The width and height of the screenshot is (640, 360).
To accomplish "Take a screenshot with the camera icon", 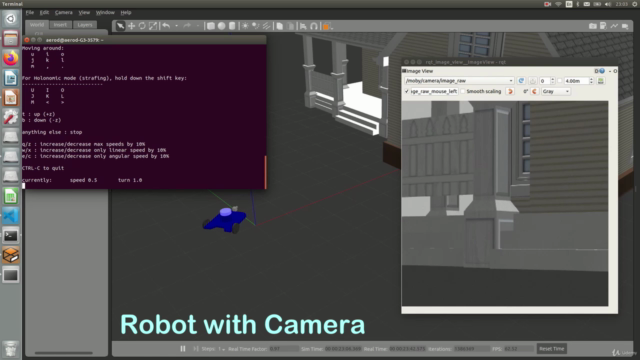I will click(593, 26).
